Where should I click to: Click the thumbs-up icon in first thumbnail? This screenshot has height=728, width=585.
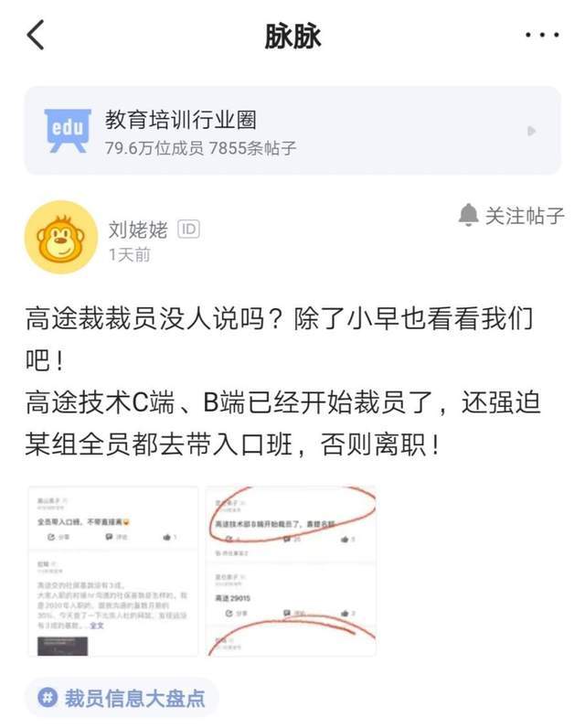167,537
